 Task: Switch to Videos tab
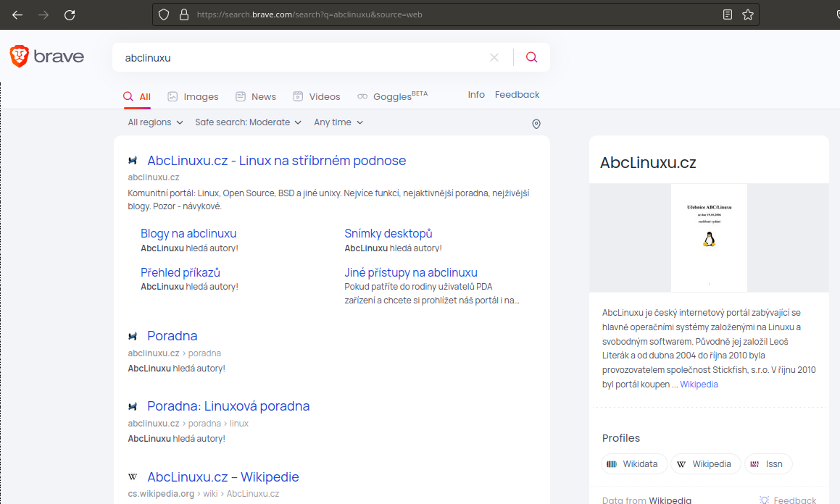[x=317, y=97]
